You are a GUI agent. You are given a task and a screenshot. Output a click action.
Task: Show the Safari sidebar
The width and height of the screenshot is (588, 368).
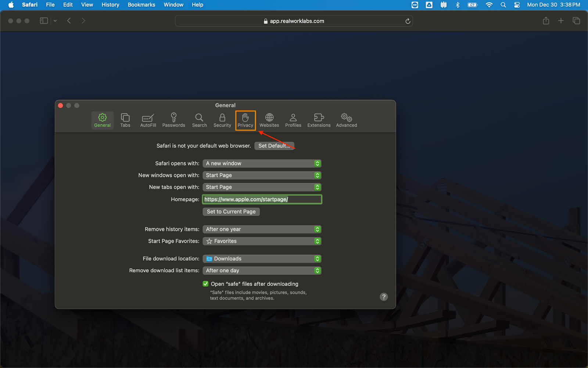tap(44, 21)
